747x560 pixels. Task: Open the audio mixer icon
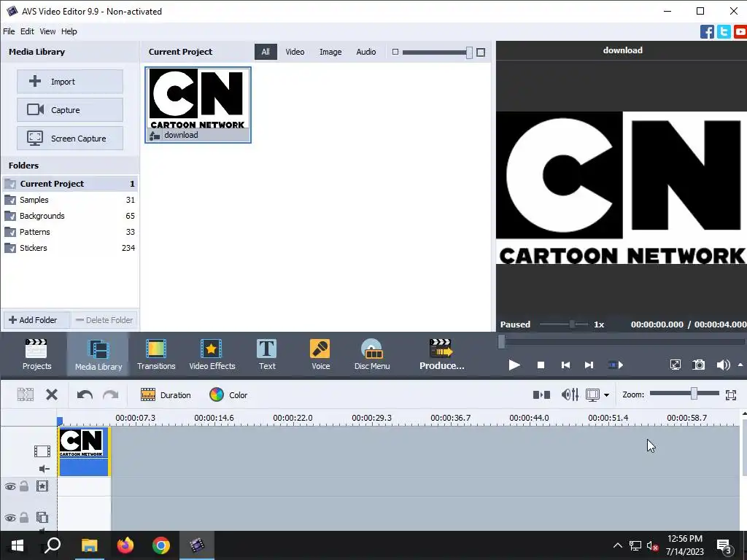[570, 394]
